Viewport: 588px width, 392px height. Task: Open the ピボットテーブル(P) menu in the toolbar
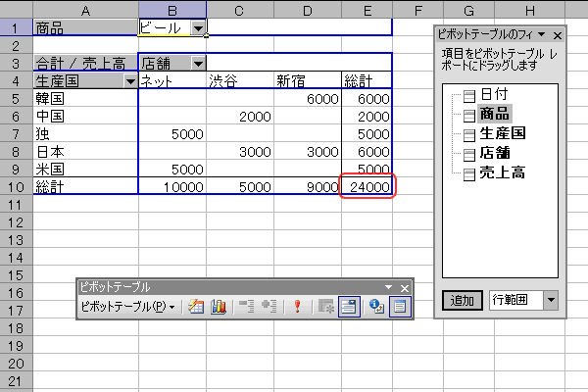coord(127,307)
